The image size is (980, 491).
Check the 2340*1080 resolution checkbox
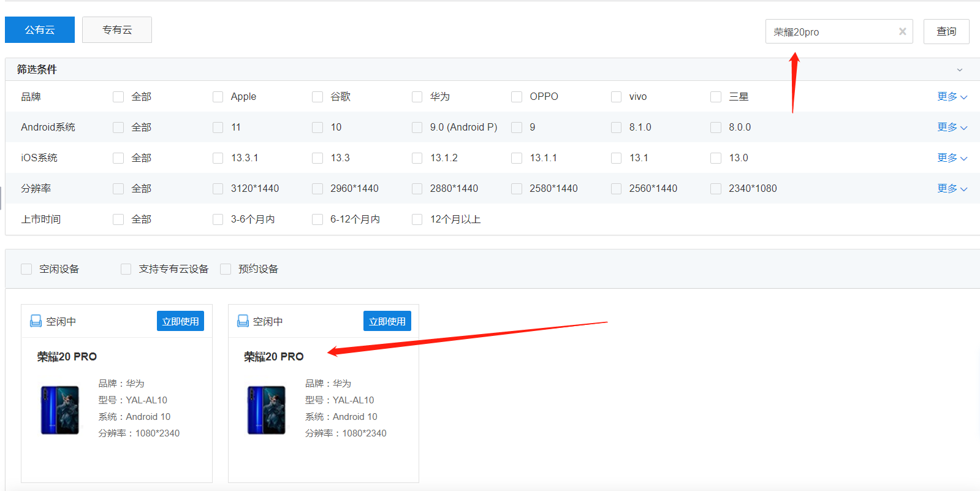716,189
